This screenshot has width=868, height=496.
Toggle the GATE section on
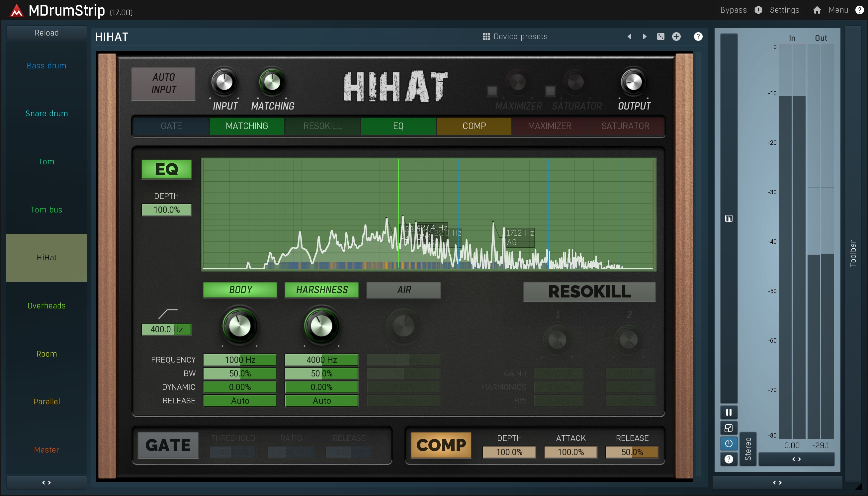click(x=168, y=445)
